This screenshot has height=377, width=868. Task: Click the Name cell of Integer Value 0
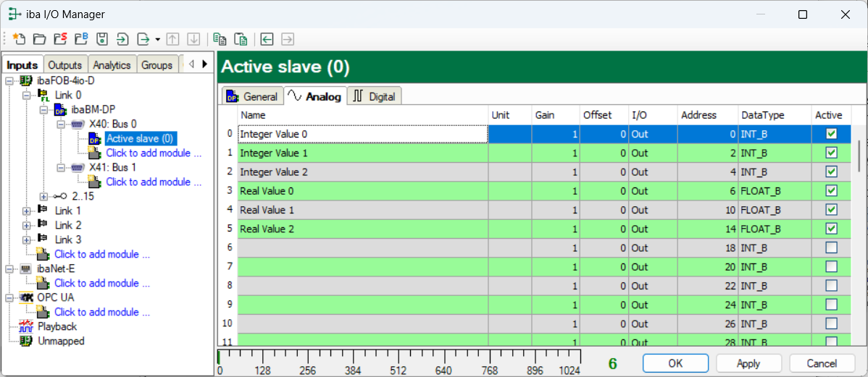[x=362, y=134]
